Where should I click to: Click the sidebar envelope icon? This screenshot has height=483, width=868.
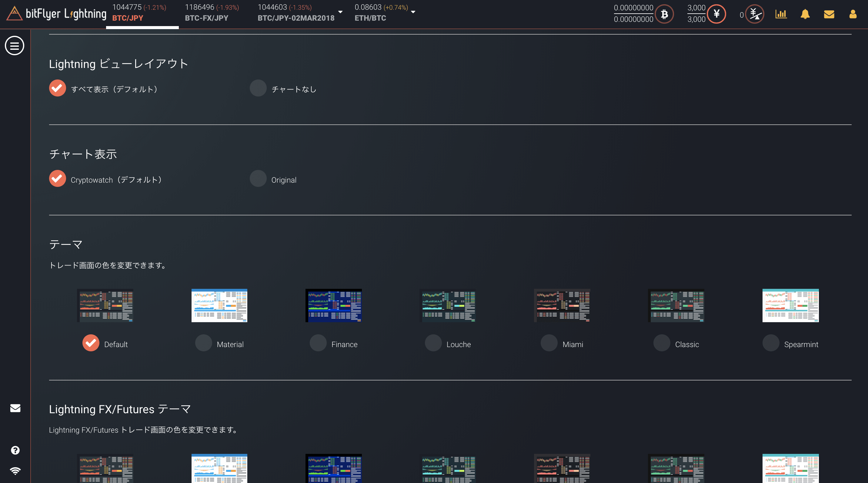(15, 408)
